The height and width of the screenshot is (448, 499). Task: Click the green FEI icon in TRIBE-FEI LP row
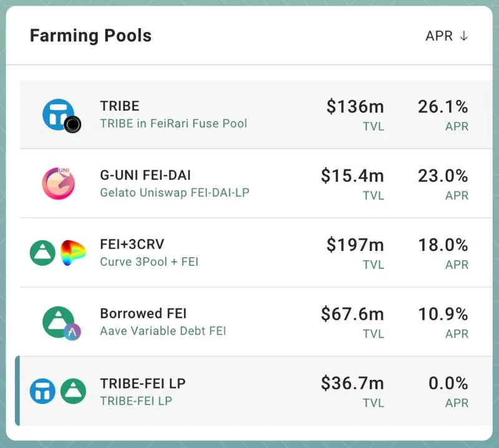tap(73, 391)
